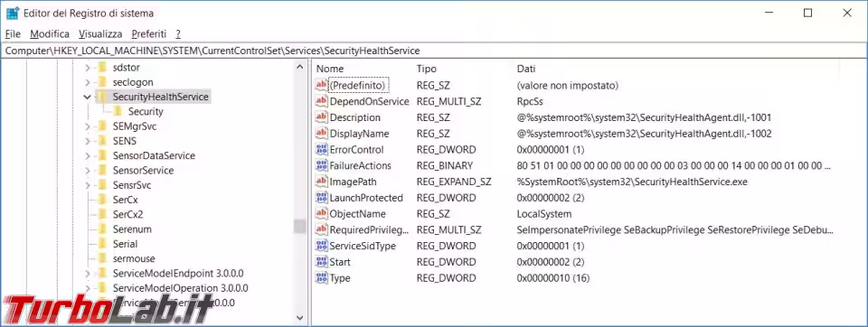Click the REG_EXPAND_SZ type cell
Viewport: 868px width, 327px height.
pyautogui.click(x=453, y=182)
